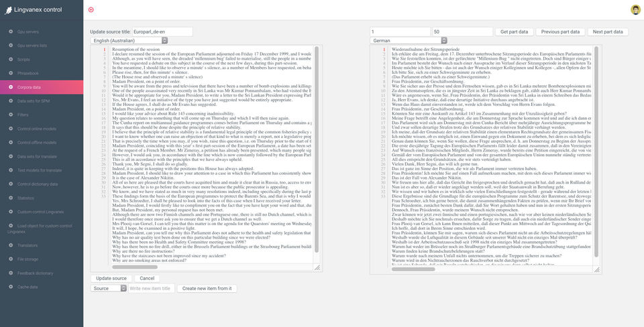Click the Previous part data button
The width and height of the screenshot is (644, 327).
coord(560,32)
